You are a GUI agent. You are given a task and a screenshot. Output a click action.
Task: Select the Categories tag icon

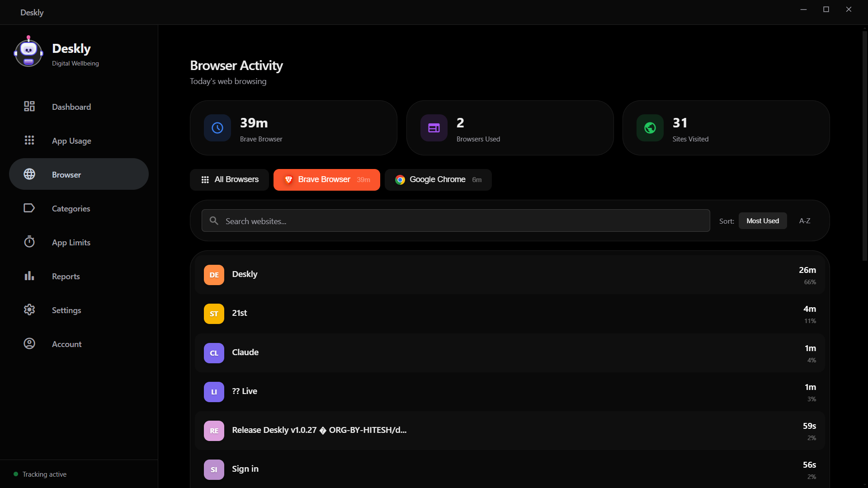point(29,208)
